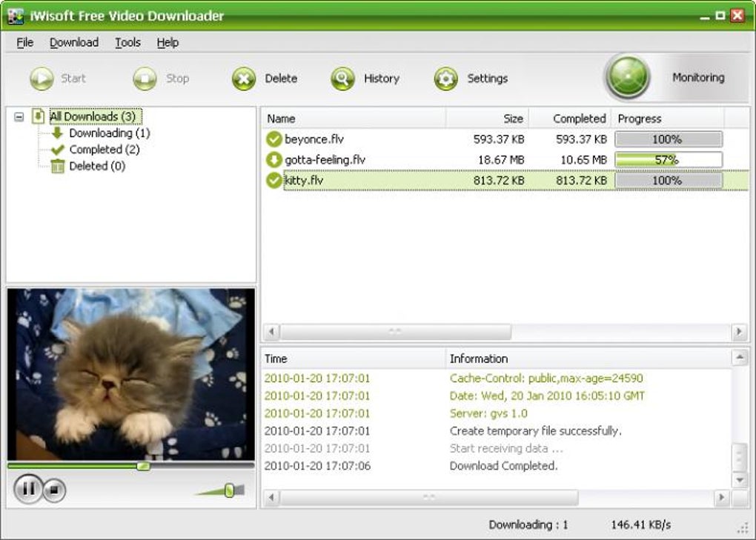Click the Stop toolbar icon

(x=145, y=79)
